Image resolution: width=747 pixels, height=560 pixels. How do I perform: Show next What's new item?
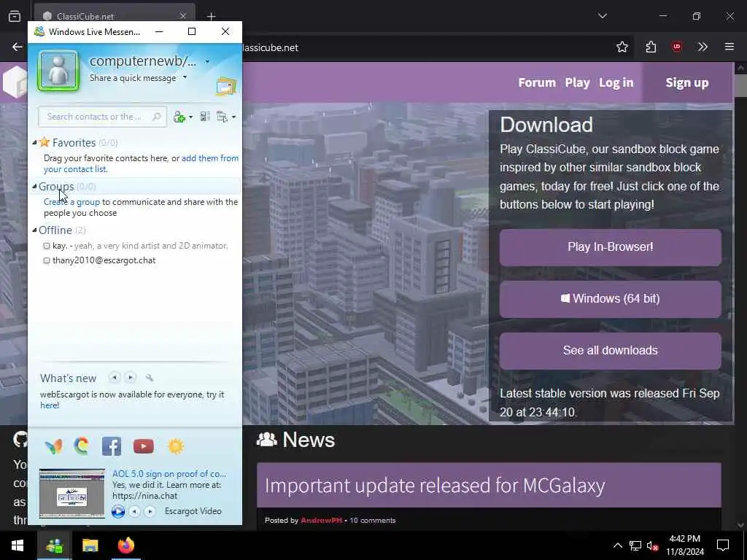pos(131,377)
